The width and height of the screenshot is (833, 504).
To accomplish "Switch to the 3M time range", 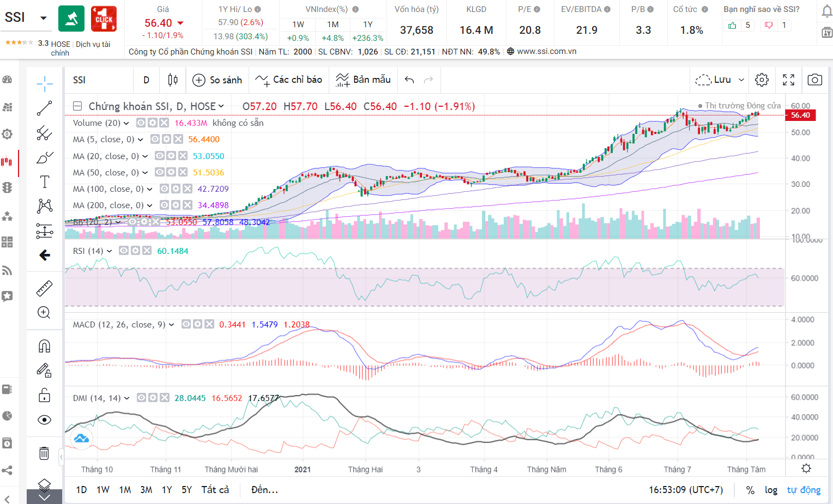I will 146,490.
